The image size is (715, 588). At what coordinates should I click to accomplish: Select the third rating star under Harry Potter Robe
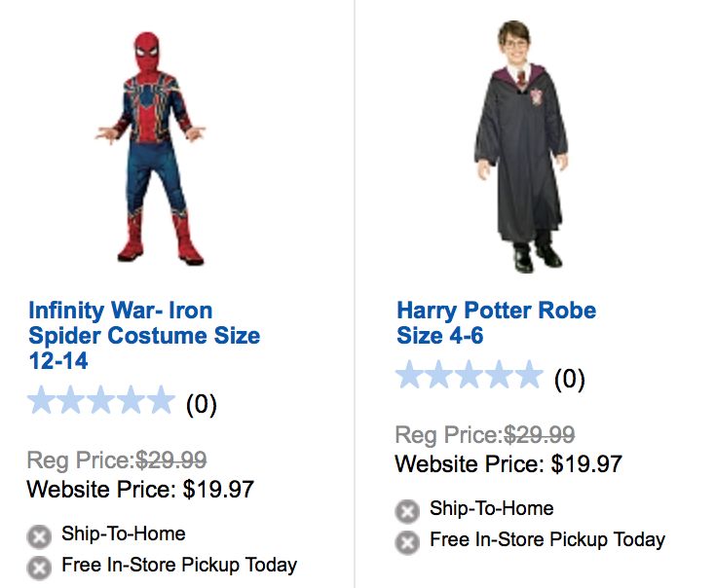tap(470, 375)
